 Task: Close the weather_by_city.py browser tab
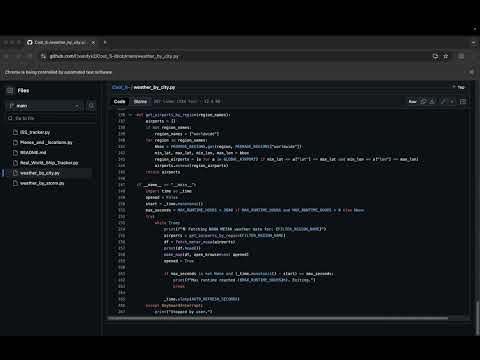pyautogui.click(x=93, y=42)
